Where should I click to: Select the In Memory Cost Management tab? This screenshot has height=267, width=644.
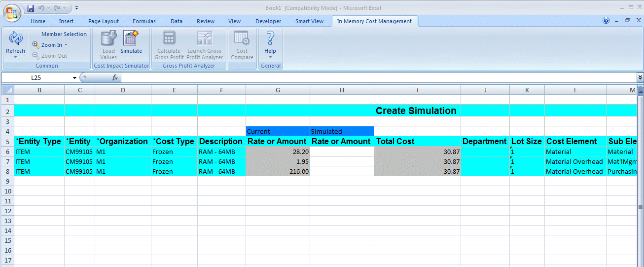(374, 21)
